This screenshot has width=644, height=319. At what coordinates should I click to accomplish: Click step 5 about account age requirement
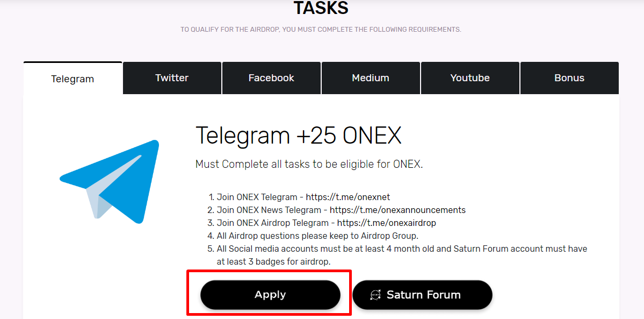click(402, 249)
